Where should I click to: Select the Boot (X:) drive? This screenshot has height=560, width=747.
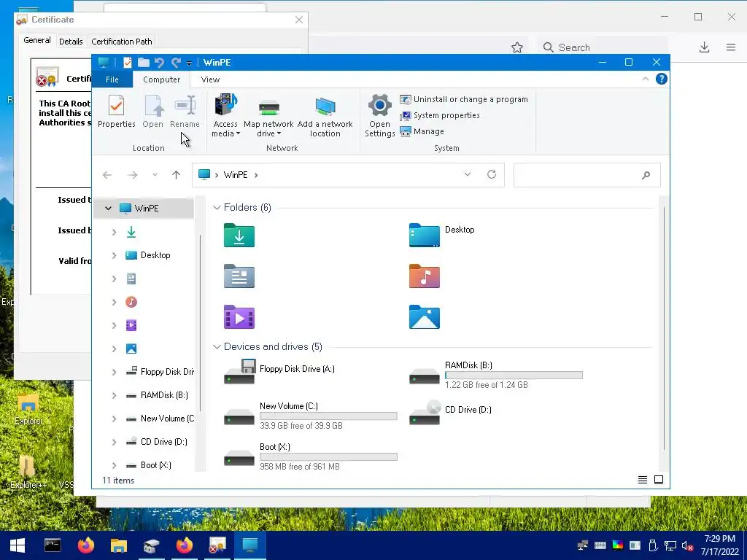coord(310,456)
